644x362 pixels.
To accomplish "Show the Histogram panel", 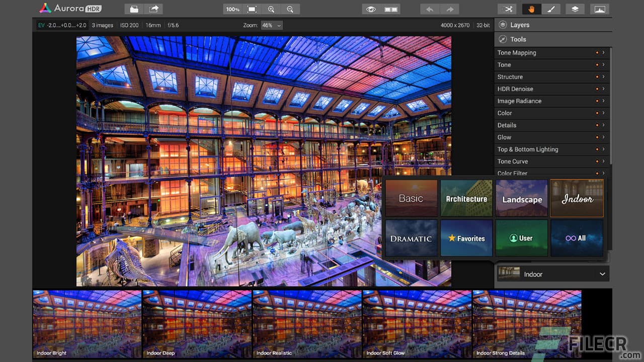I will click(599, 9).
